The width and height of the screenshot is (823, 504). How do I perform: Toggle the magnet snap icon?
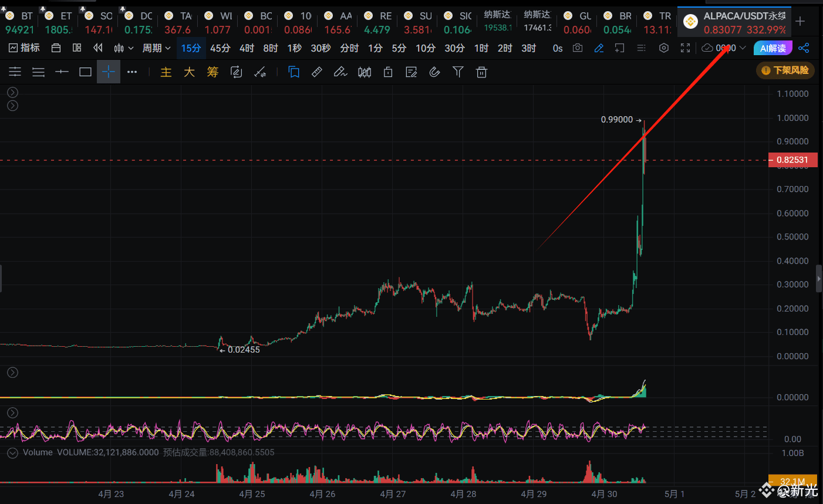(x=434, y=72)
